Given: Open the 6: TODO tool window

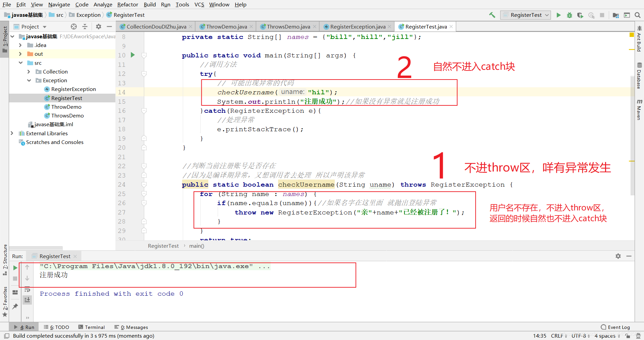Looking at the screenshot, I should (56, 327).
